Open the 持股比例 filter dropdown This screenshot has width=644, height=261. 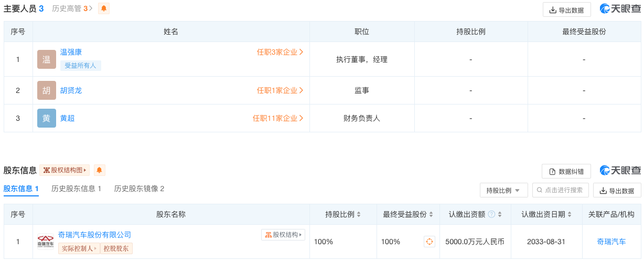pos(503,190)
